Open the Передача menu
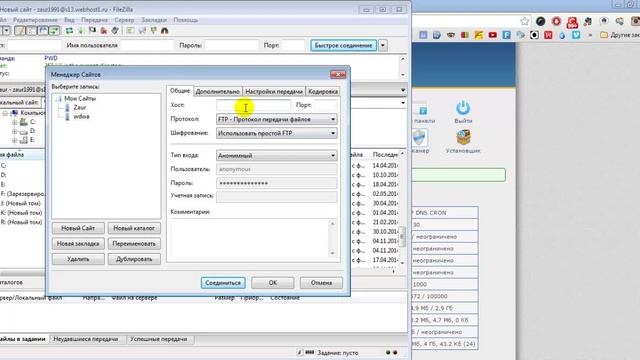This screenshot has width=640, height=360. (94, 20)
